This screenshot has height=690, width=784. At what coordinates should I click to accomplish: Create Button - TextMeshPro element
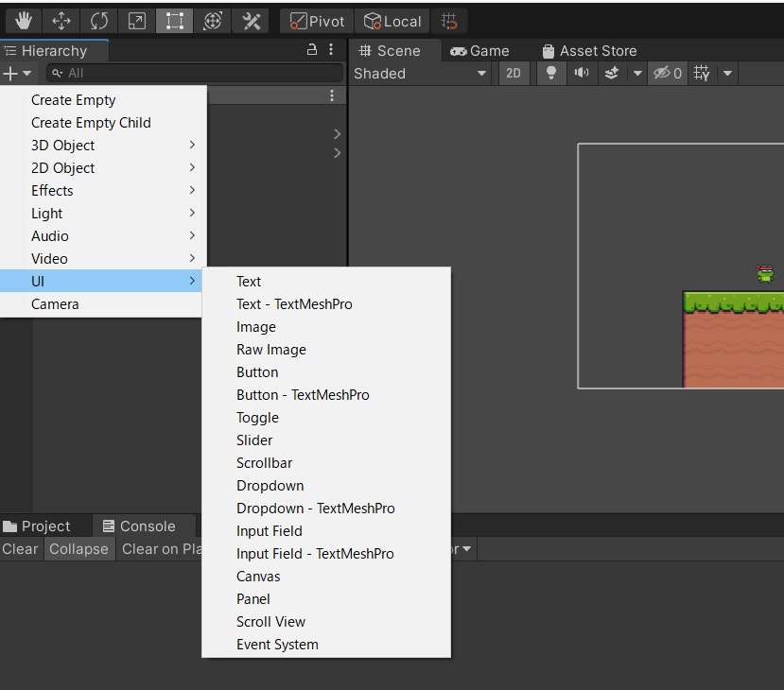tap(326, 395)
